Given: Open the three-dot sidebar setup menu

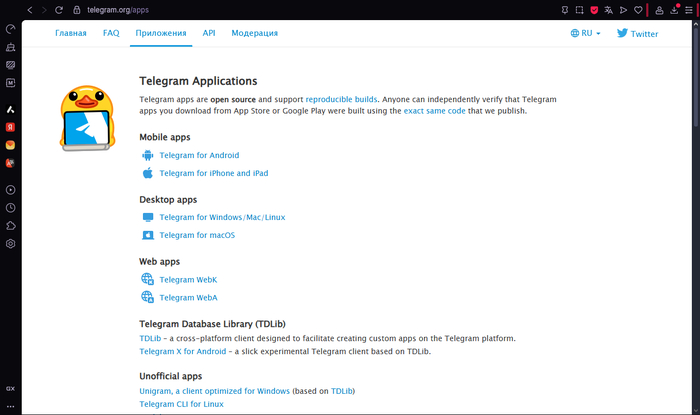Looking at the screenshot, I should point(10,407).
